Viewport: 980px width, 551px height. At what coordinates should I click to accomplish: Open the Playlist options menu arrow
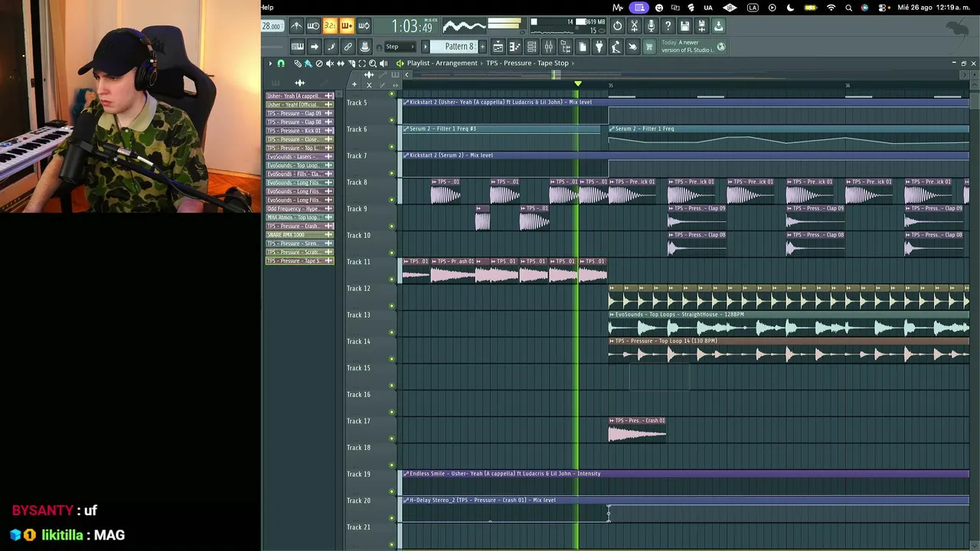tap(270, 64)
